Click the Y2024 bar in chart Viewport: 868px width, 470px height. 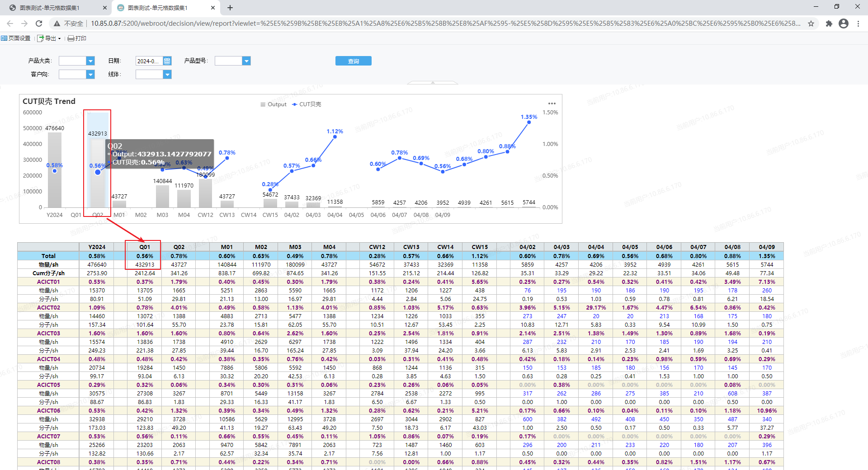55,170
